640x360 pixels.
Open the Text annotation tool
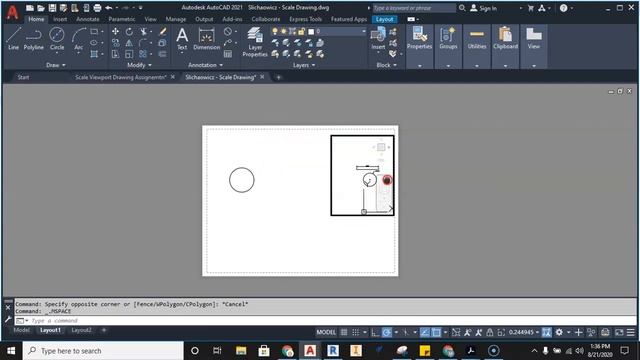coord(182,39)
